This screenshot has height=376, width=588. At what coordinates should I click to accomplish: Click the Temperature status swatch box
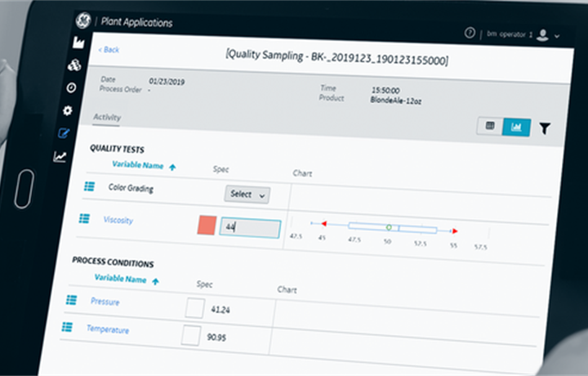pyautogui.click(x=191, y=335)
